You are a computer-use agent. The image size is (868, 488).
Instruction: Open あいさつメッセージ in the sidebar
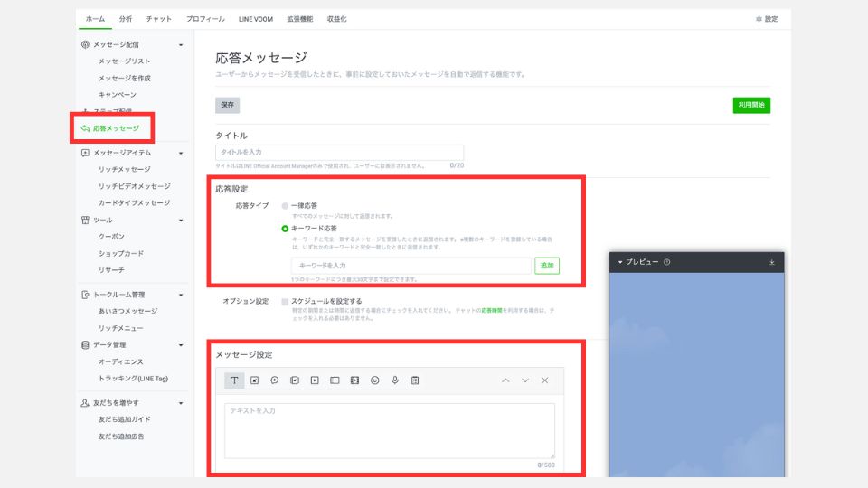127,311
